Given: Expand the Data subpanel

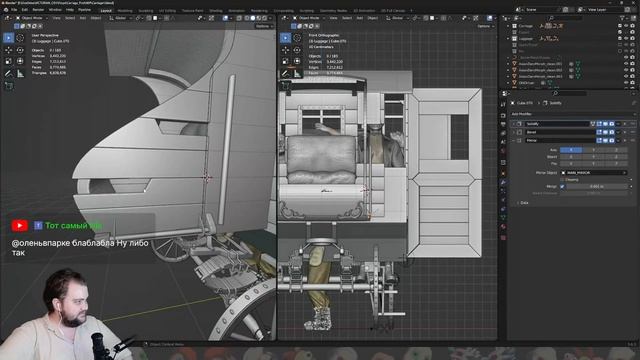Looking at the screenshot, I should pyautogui.click(x=518, y=202).
